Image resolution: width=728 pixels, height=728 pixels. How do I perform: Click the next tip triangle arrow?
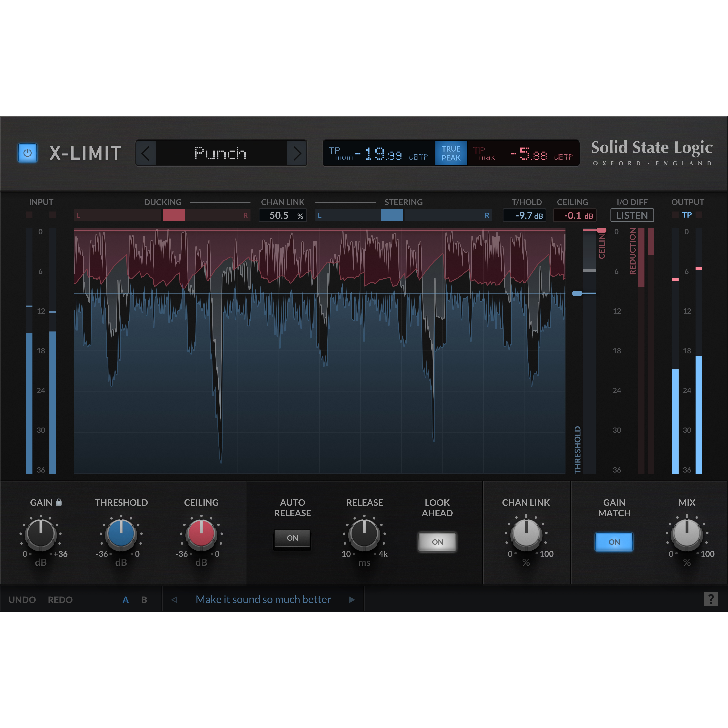click(352, 599)
